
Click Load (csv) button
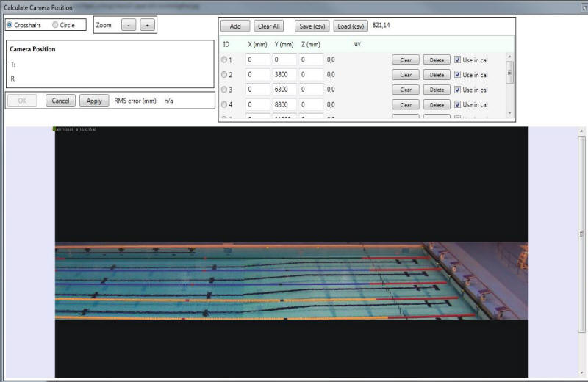351,26
